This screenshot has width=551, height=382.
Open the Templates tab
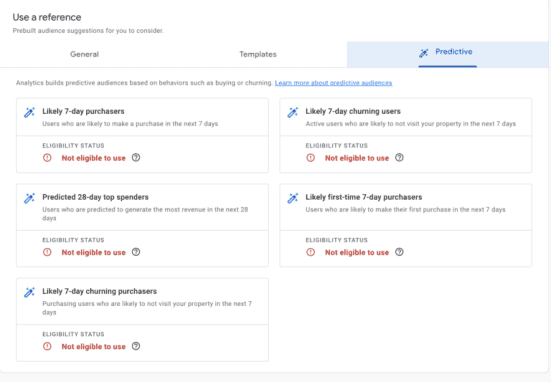tap(258, 54)
